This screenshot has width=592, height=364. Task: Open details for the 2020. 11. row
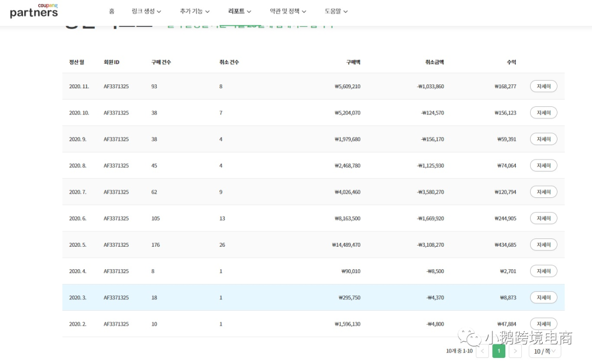point(544,86)
